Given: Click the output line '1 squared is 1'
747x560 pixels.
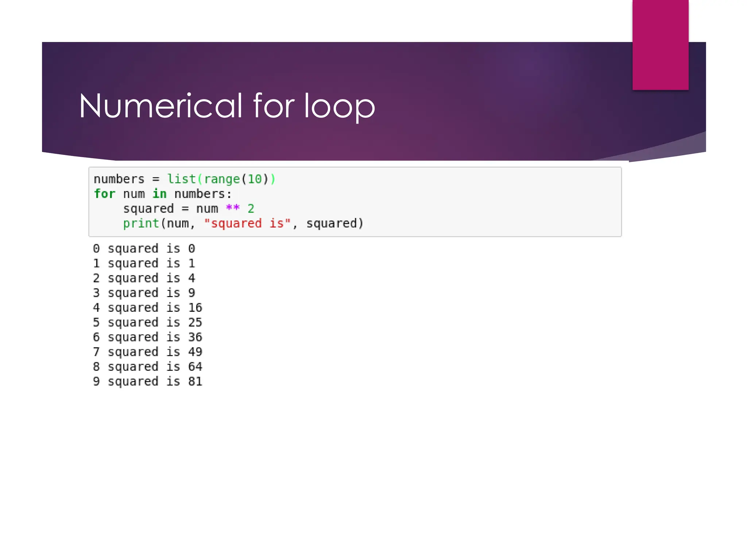Looking at the screenshot, I should tap(144, 263).
